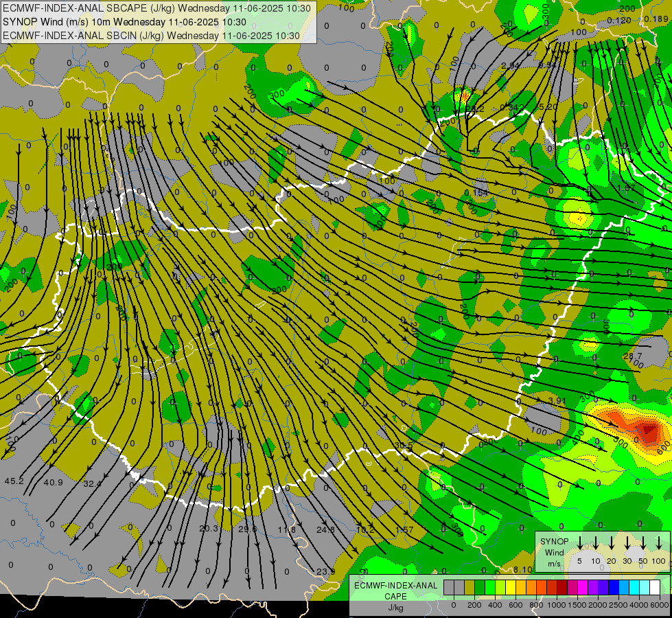The height and width of the screenshot is (618, 672).
Task: Click the 30 m/s wind arrow in legend
Action: tap(627, 543)
